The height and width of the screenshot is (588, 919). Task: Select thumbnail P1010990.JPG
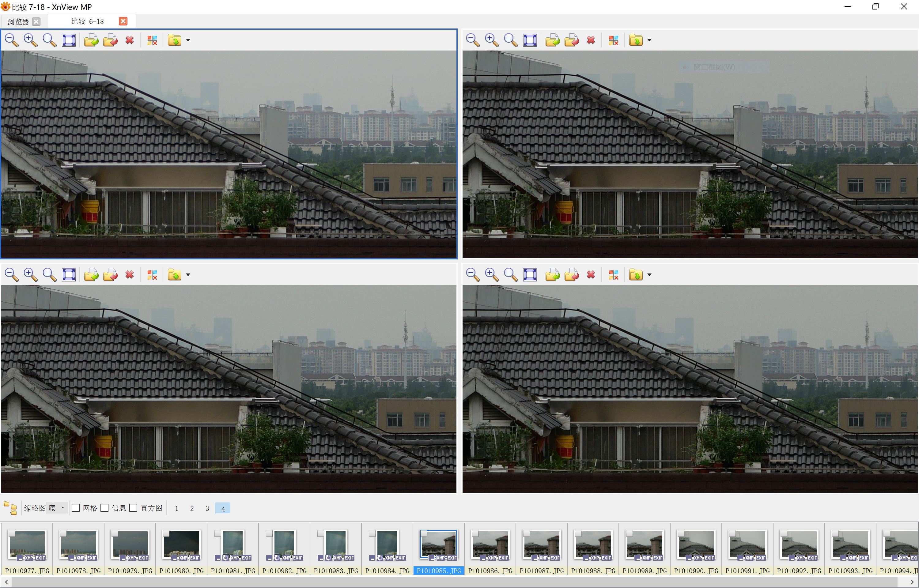click(696, 545)
